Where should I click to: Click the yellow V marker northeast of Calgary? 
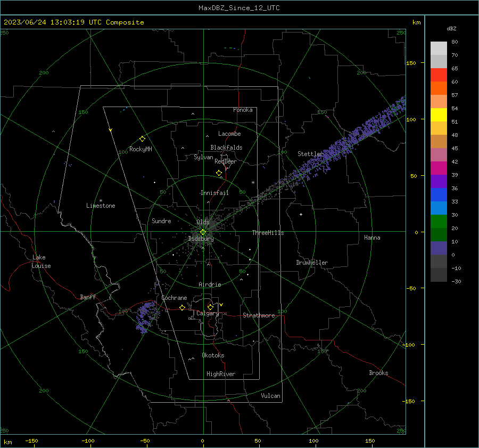[x=221, y=305]
